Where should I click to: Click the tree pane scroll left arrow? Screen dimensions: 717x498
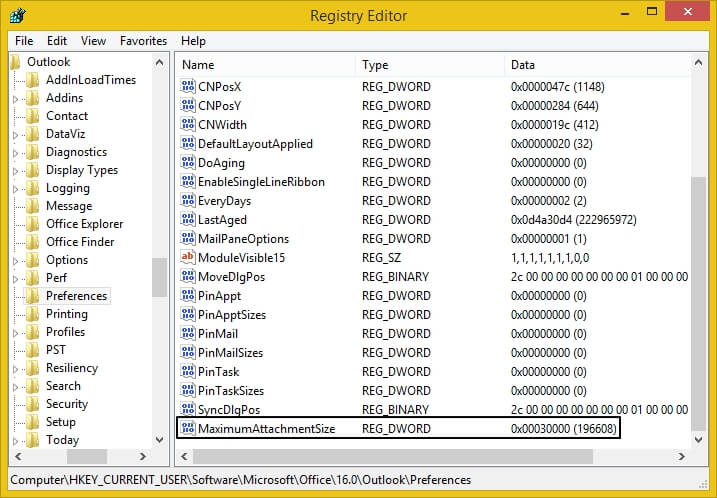pos(18,456)
